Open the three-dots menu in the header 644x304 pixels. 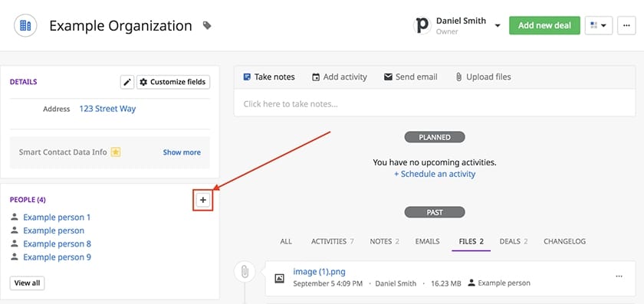click(626, 25)
